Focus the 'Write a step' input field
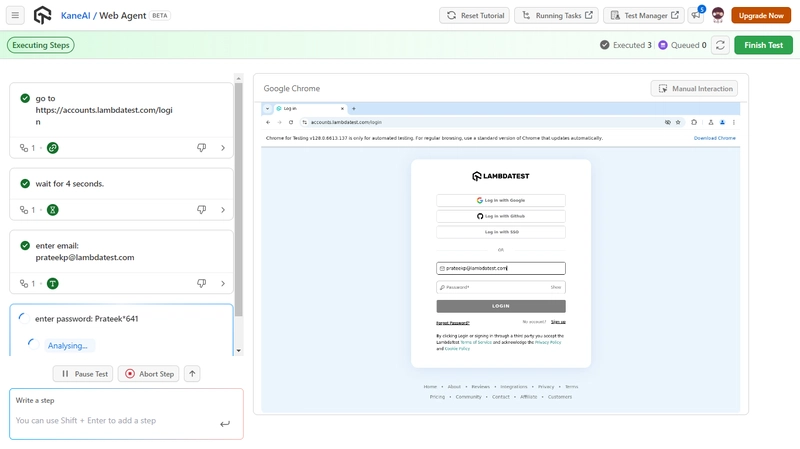Image resolution: width=800 pixels, height=449 pixels. tap(126, 414)
